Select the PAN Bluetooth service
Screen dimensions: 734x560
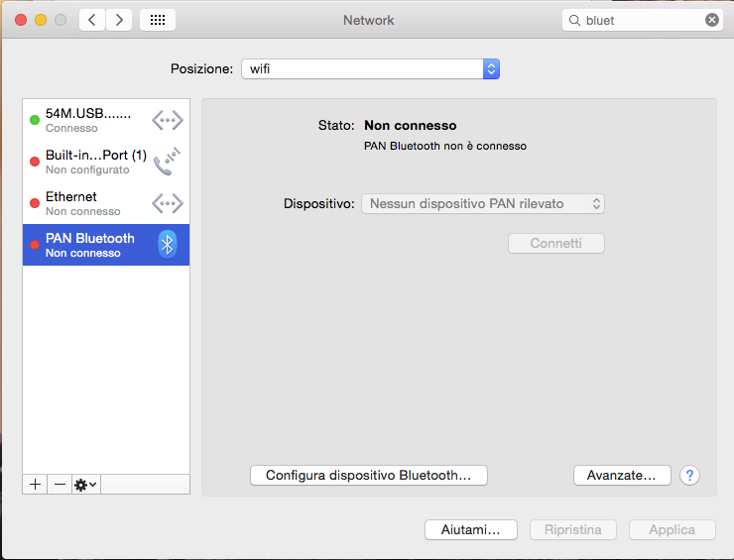[x=106, y=245]
